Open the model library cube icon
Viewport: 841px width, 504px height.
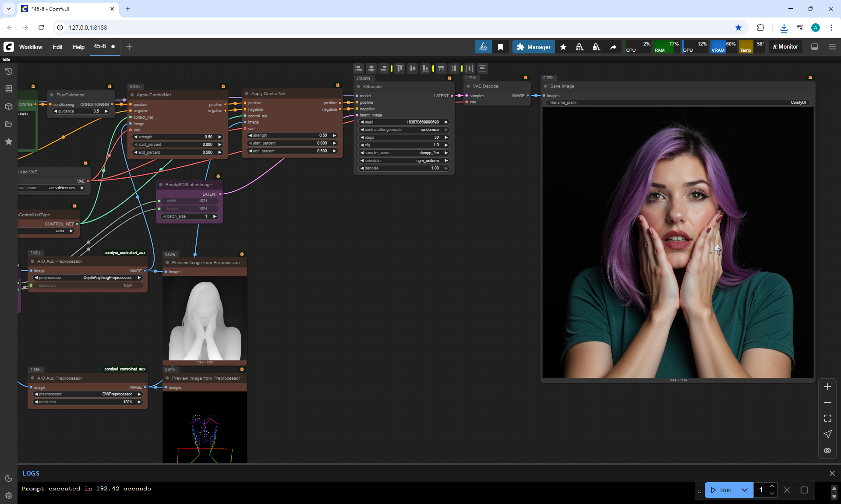click(8, 106)
